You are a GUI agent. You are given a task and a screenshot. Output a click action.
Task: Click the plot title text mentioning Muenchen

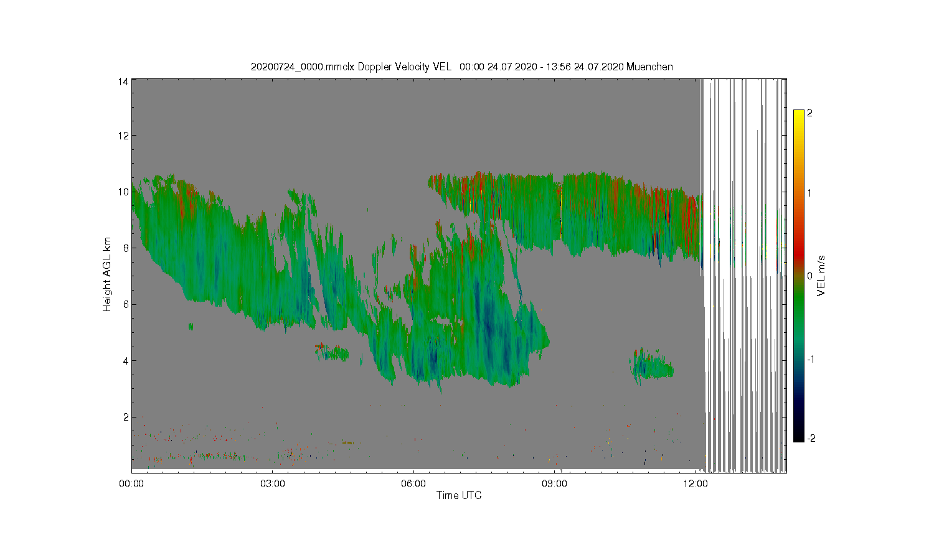(x=461, y=67)
